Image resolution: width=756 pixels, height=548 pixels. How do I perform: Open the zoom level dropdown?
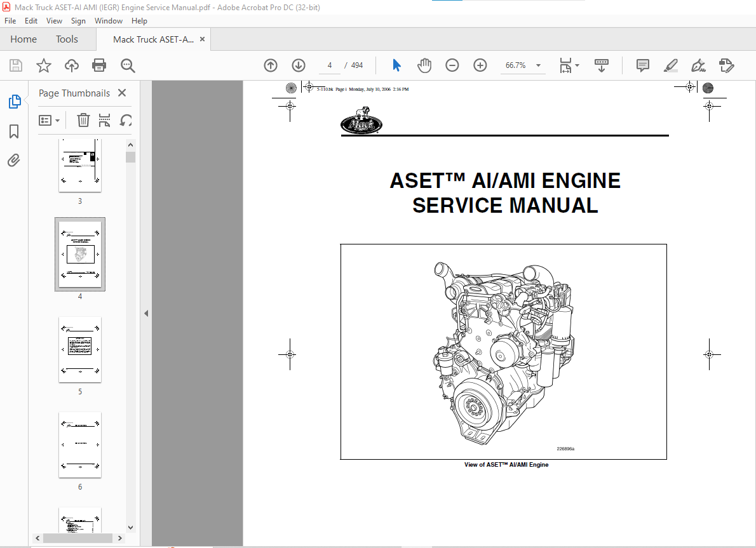click(539, 65)
